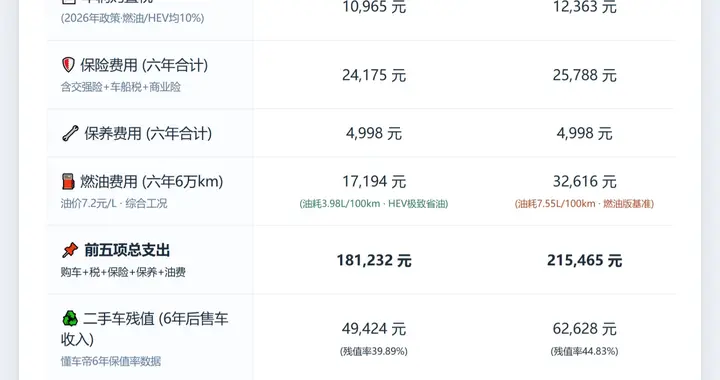
Task: Select the green 油耗3.98L/100km HEV note
Action: click(x=374, y=203)
